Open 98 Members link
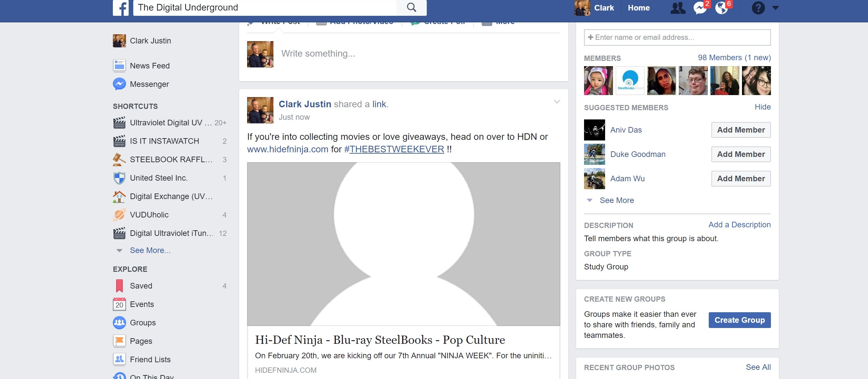This screenshot has height=379, width=868. 734,58
